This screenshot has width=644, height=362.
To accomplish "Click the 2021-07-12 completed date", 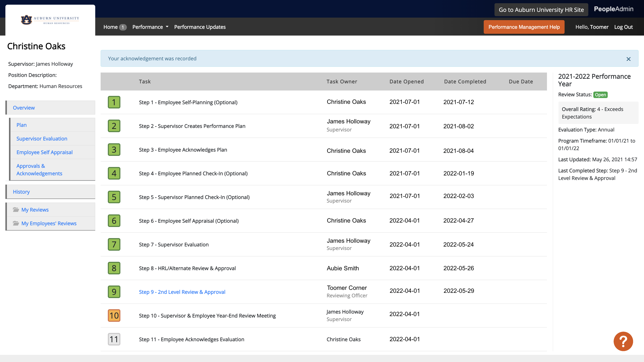I will tap(459, 102).
